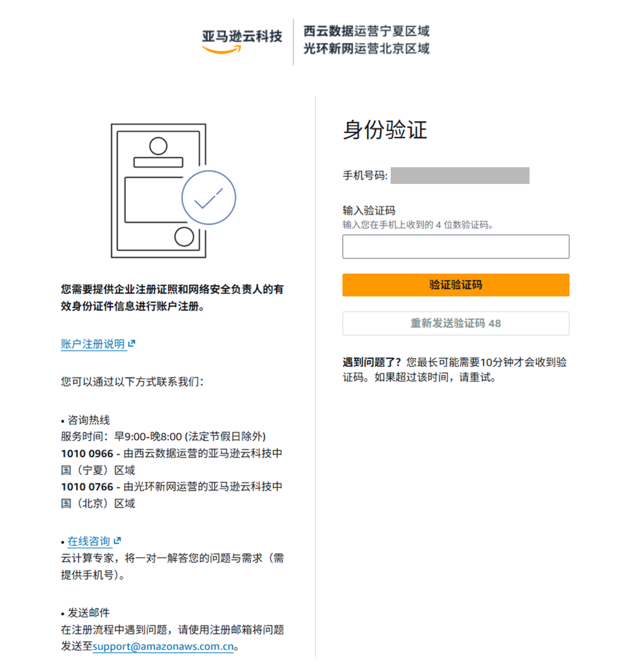
Task: Open the 账户注册说明 link
Action: click(93, 344)
